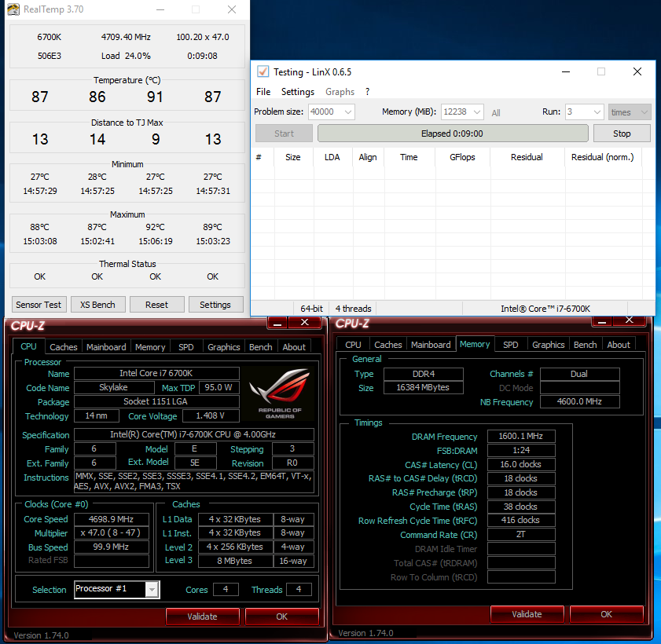Viewport: 661px width, 644px height.
Task: Open the Run count dropdown in LinX
Action: click(x=597, y=112)
